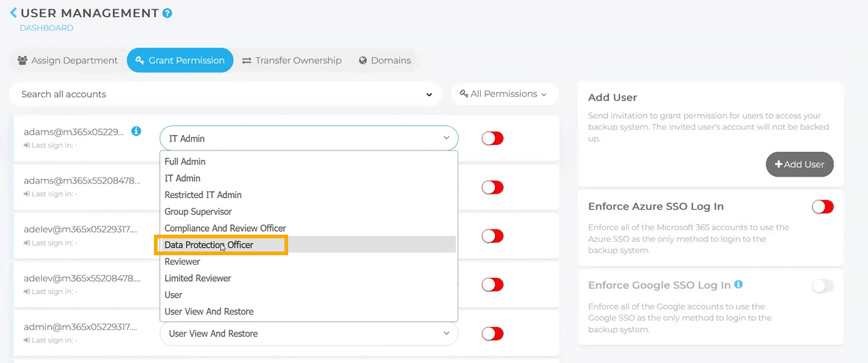Toggle the Enforce Google SSO Log In switch
Viewport: 868px width, 363px height.
coord(823,286)
